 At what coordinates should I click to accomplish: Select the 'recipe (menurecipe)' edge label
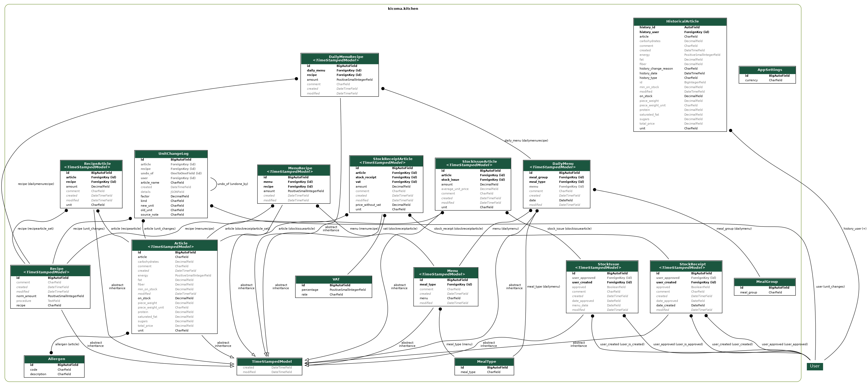200,229
